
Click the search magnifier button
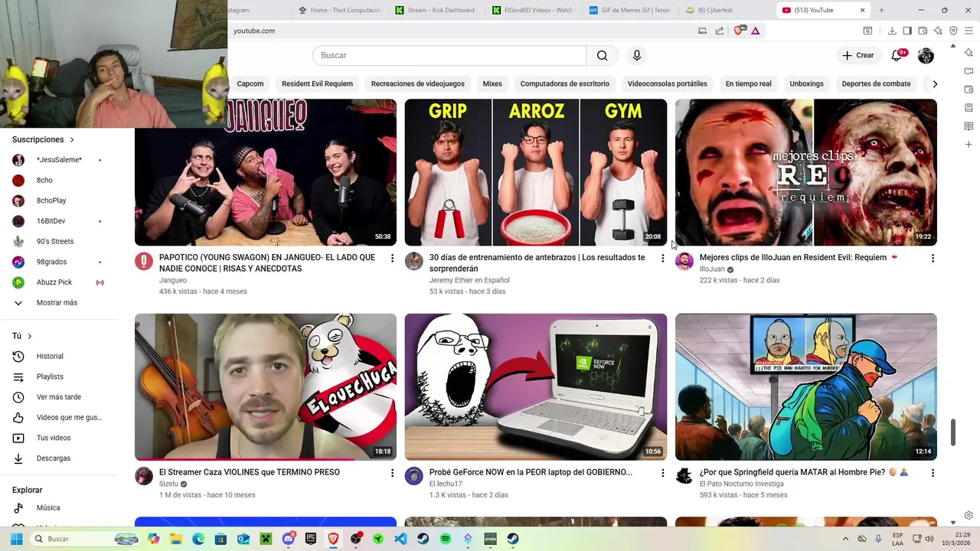tap(603, 55)
